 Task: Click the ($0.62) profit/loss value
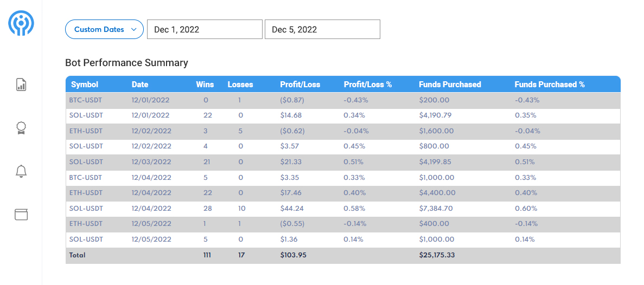click(292, 131)
